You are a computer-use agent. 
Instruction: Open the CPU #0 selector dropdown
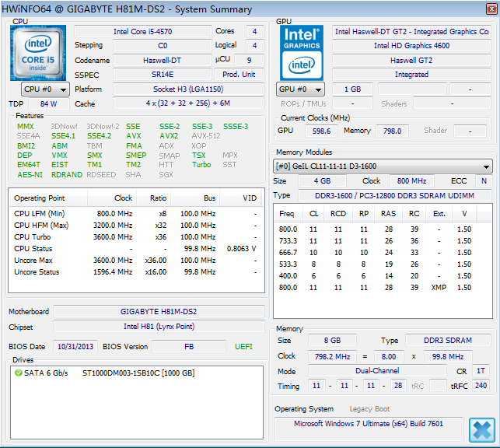pyautogui.click(x=45, y=89)
